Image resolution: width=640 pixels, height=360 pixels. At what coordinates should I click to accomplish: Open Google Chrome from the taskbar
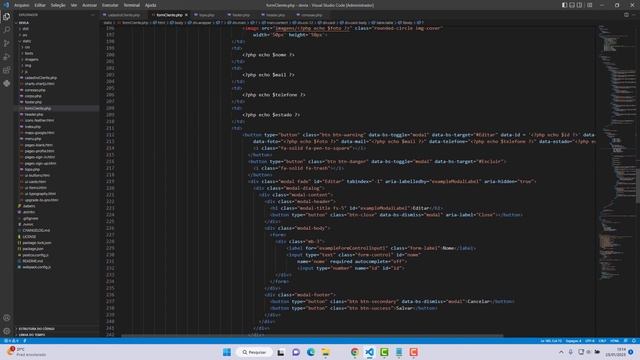(x=355, y=352)
